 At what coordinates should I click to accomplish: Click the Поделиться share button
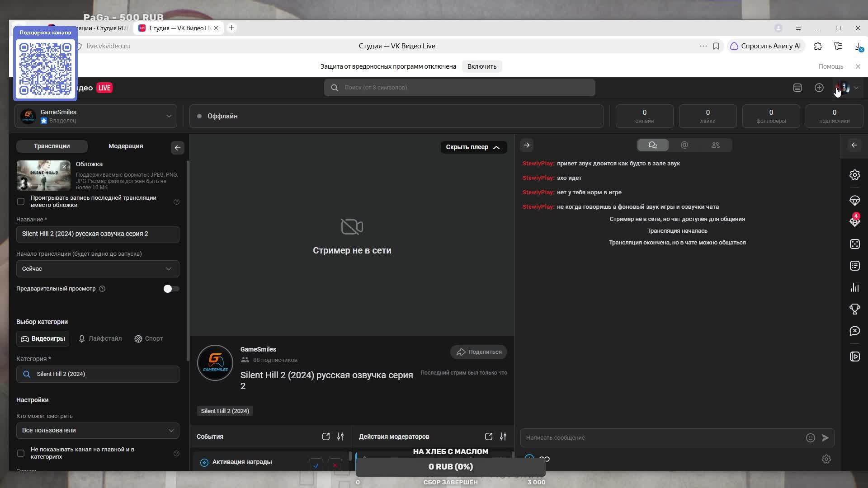coord(479,352)
